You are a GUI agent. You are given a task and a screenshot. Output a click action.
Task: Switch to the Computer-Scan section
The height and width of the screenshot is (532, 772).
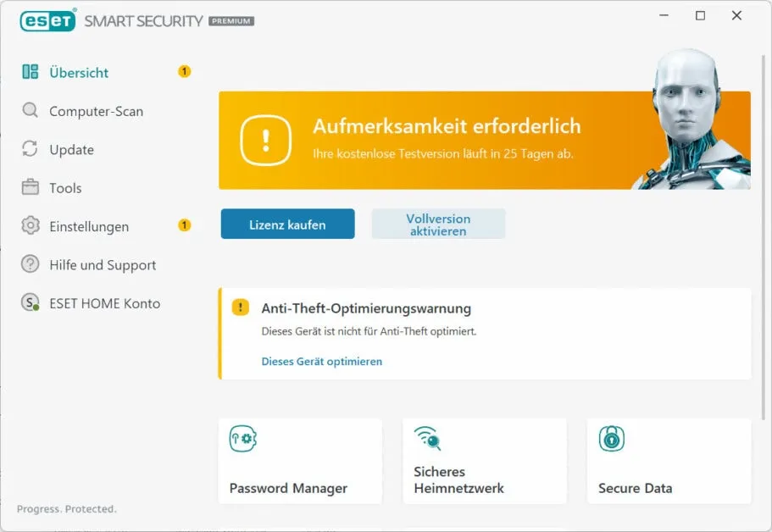pyautogui.click(x=96, y=111)
